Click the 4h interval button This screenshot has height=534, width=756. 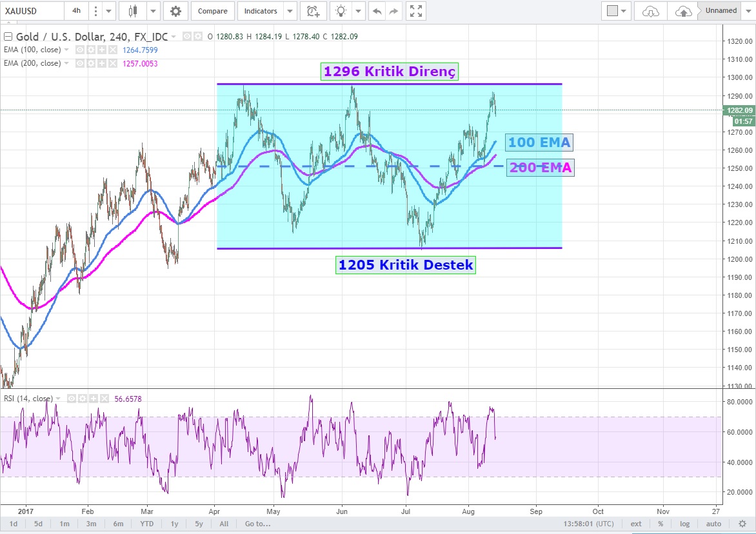(x=76, y=11)
